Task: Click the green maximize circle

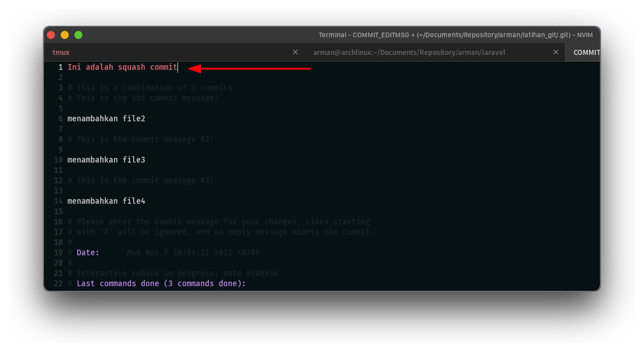Action: pyautogui.click(x=78, y=34)
